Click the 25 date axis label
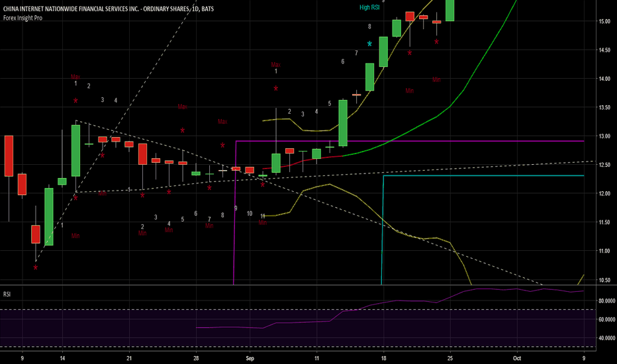 450,359
